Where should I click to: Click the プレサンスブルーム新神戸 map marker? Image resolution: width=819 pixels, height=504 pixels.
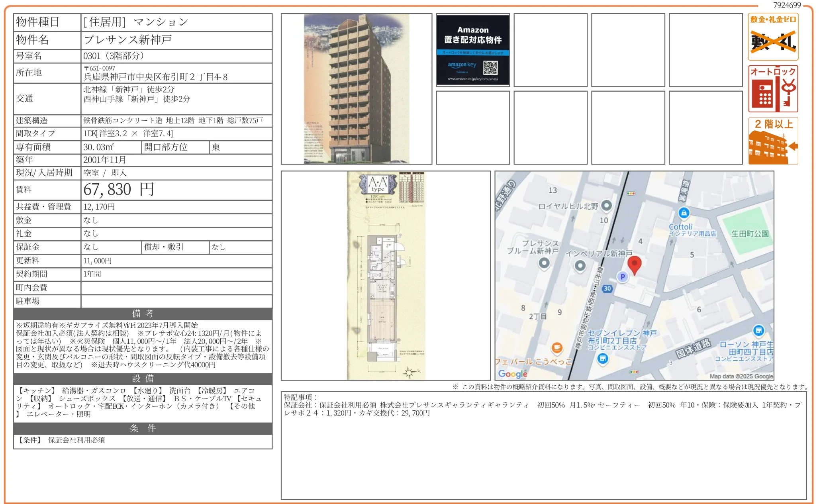coord(544,263)
